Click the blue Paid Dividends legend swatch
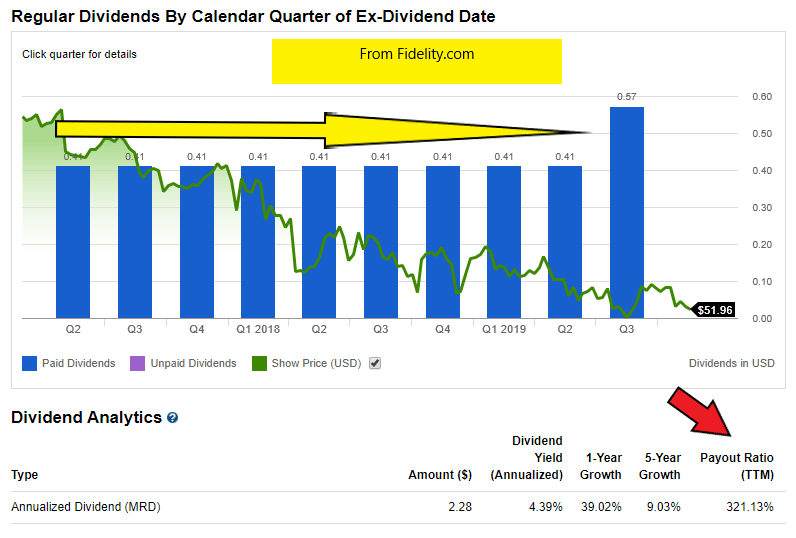 pos(28,363)
